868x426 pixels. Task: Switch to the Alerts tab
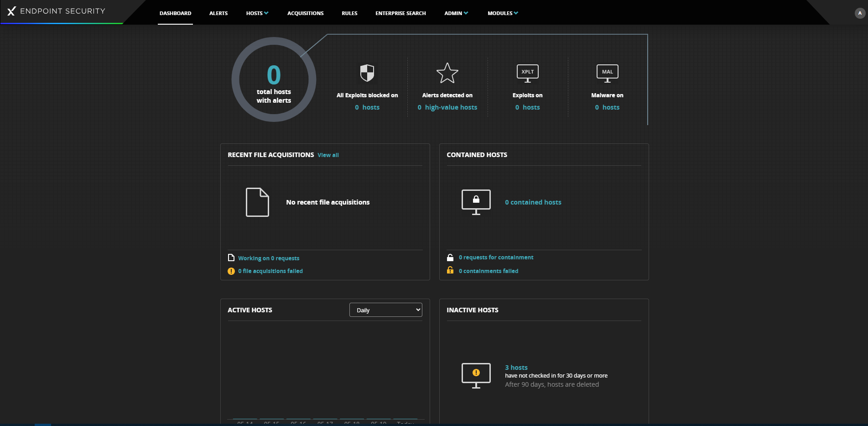(x=218, y=13)
